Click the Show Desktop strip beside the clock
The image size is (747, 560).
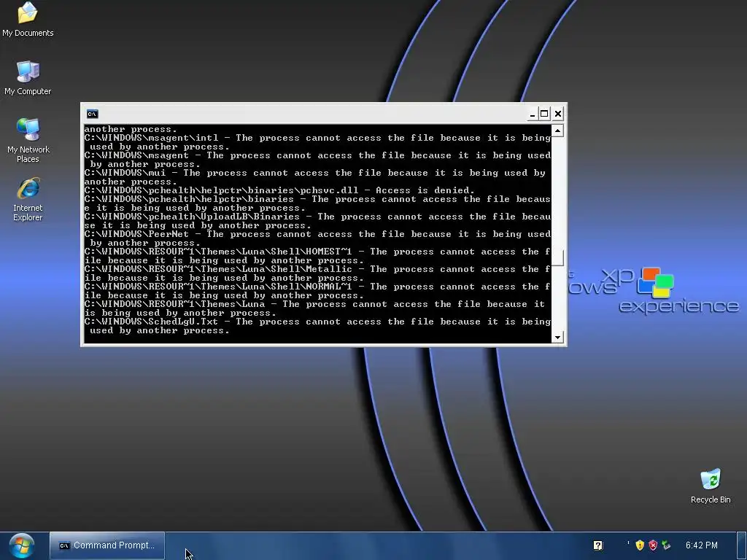(x=742, y=545)
